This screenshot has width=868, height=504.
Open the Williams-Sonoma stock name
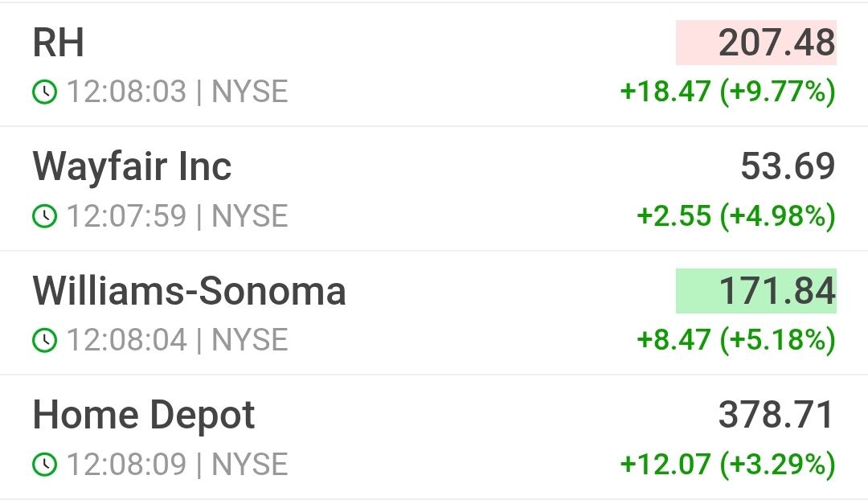coord(190,291)
